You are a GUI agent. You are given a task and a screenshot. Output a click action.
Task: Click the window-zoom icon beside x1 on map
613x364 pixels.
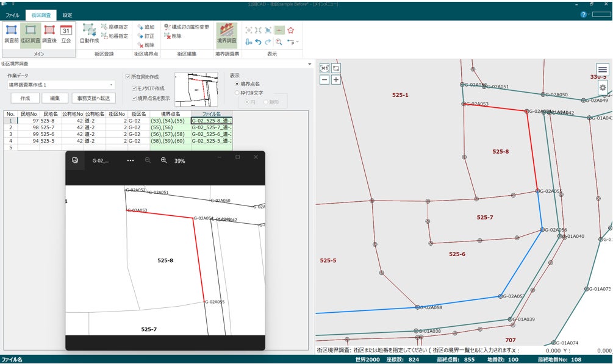coord(336,68)
